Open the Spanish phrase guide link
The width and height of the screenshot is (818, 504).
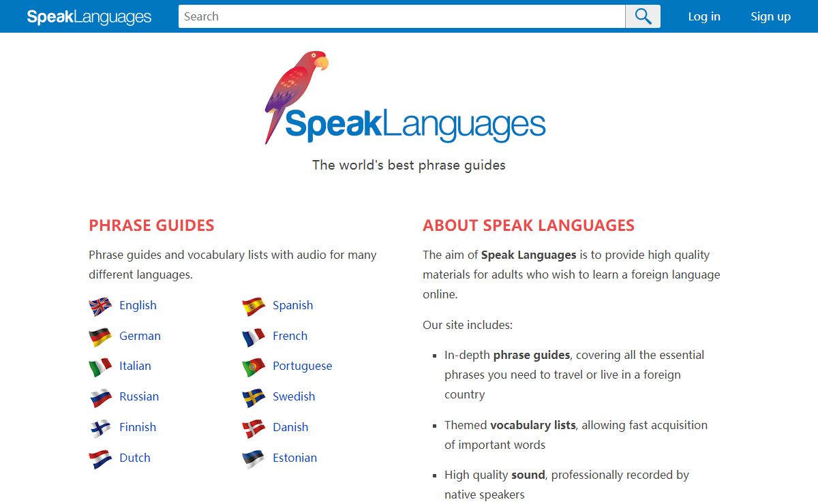pyautogui.click(x=293, y=305)
